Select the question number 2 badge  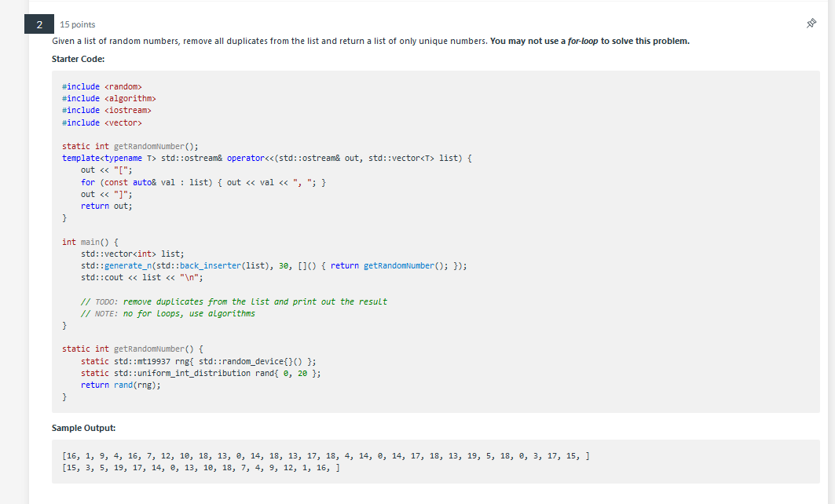[x=38, y=24]
